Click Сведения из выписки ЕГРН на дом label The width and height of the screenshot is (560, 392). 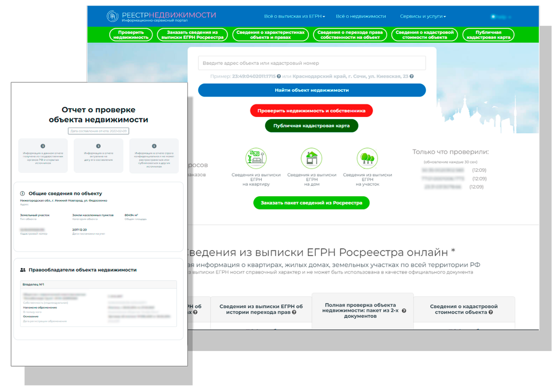point(312,179)
